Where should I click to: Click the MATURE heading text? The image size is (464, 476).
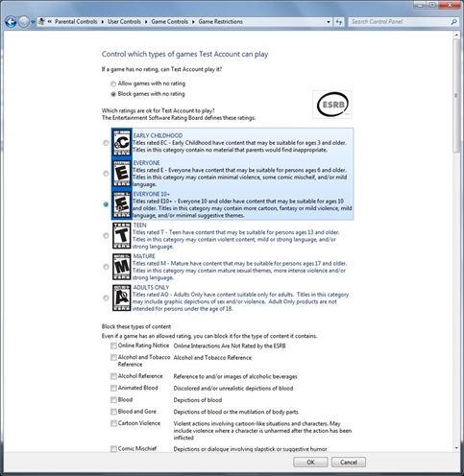(144, 256)
